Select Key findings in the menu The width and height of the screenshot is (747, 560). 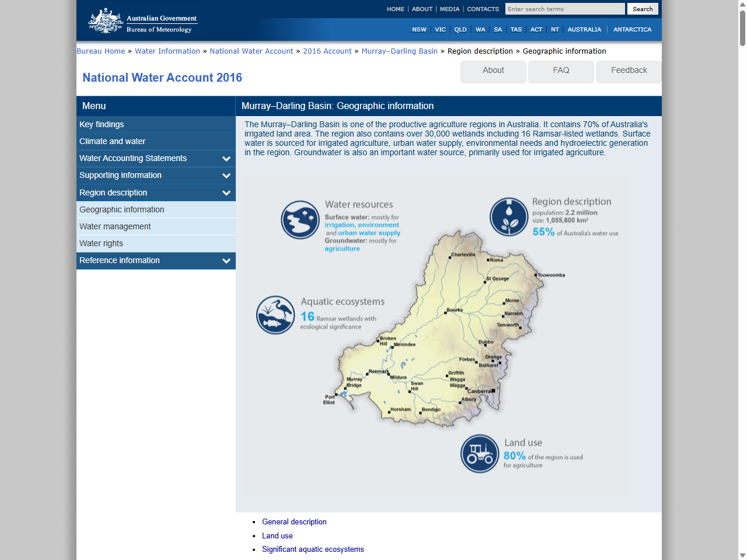click(102, 124)
